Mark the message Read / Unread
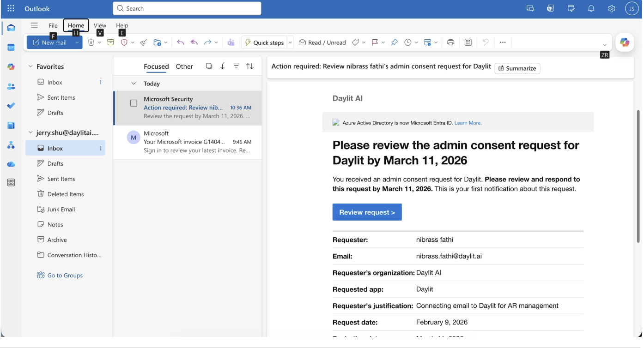Image resolution: width=644 pixels, height=348 pixels. click(322, 42)
